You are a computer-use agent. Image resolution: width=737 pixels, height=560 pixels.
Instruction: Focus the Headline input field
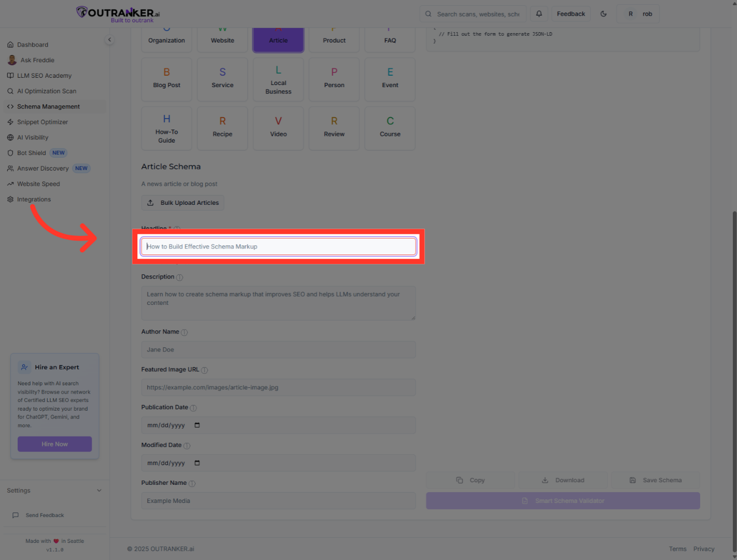(278, 246)
